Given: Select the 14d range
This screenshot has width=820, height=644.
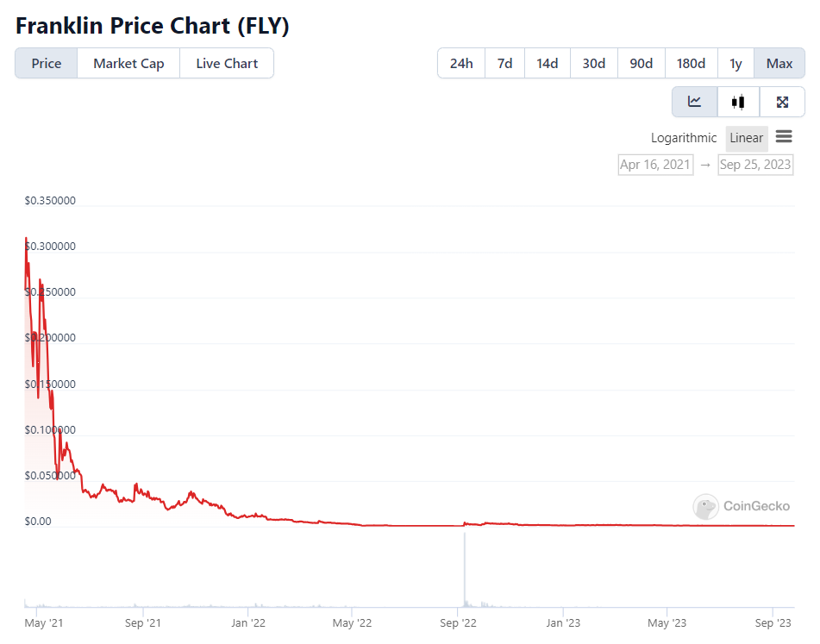Looking at the screenshot, I should coord(547,64).
